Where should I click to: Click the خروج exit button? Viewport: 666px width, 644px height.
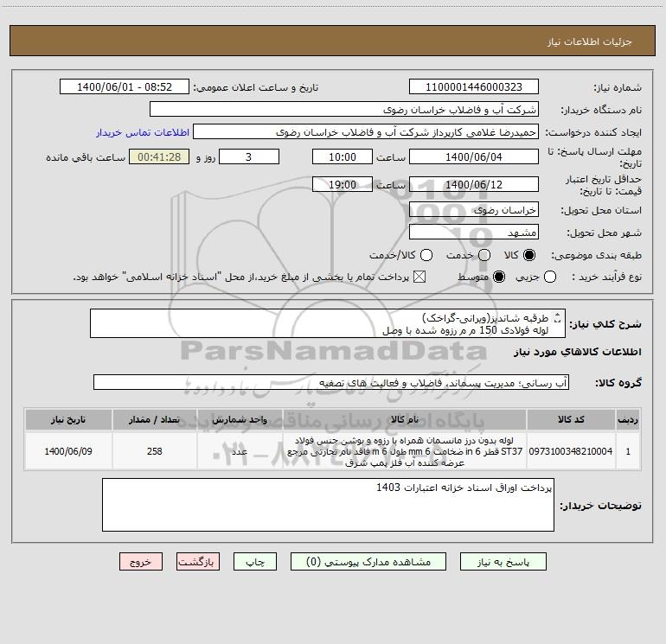click(141, 561)
